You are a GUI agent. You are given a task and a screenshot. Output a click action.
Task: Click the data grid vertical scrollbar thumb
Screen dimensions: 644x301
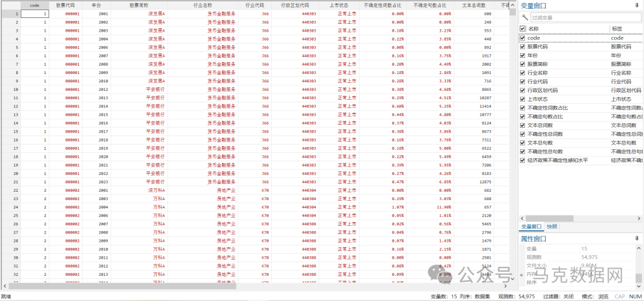pos(512,11)
